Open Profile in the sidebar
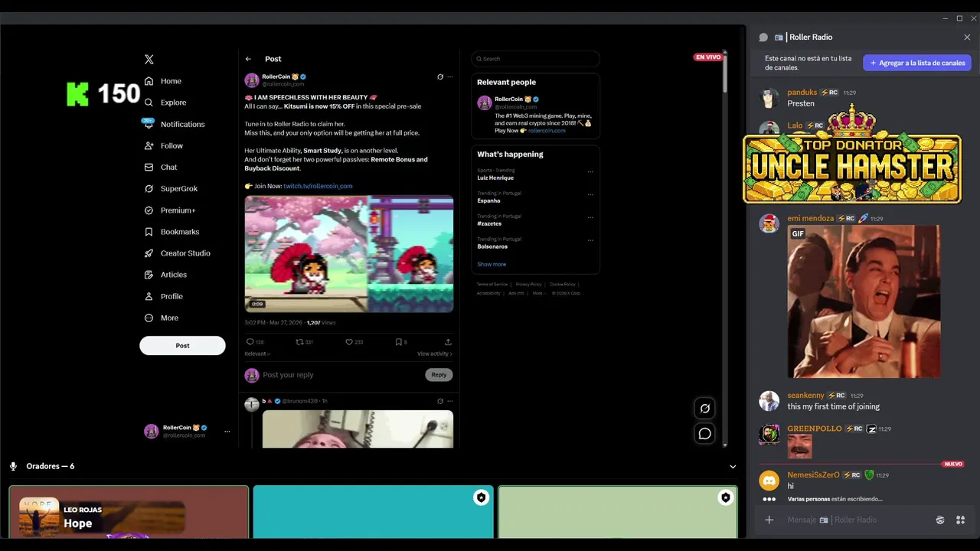Image resolution: width=980 pixels, height=551 pixels. [164, 296]
